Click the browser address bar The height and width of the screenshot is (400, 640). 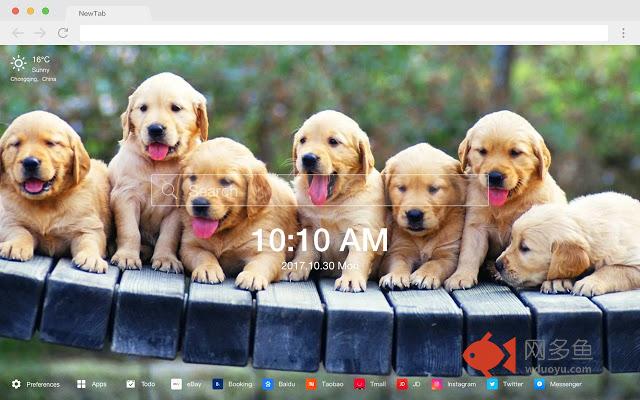344,33
